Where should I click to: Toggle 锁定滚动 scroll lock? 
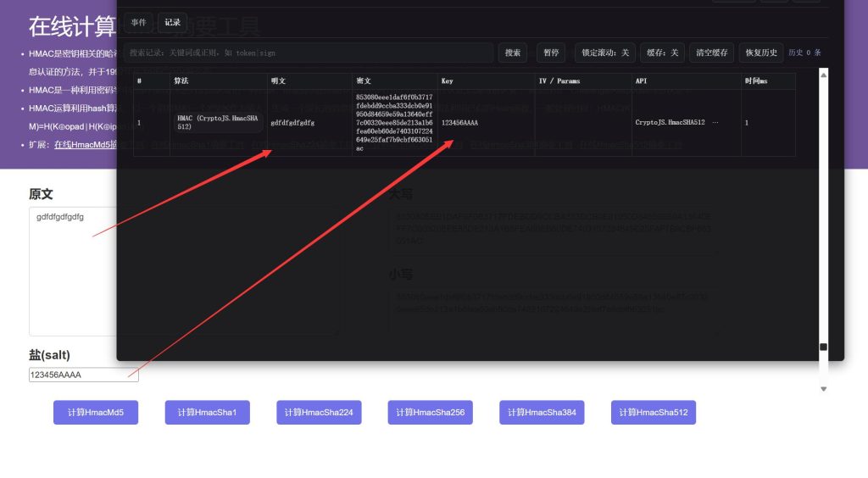point(605,53)
